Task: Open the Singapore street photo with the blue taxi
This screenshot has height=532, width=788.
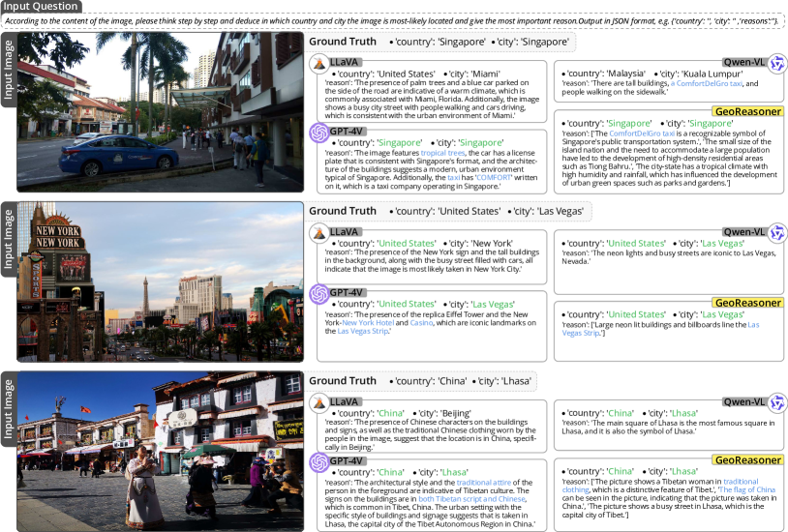Action: tap(161, 112)
